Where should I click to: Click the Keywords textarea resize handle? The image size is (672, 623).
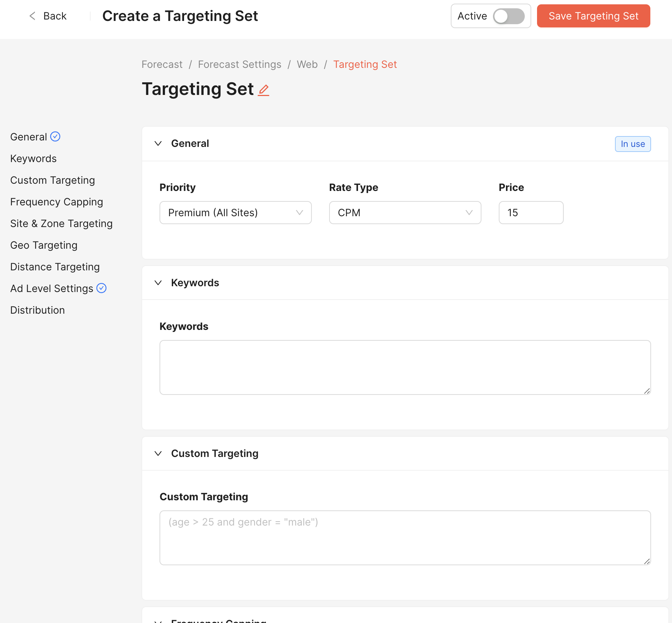click(x=647, y=391)
